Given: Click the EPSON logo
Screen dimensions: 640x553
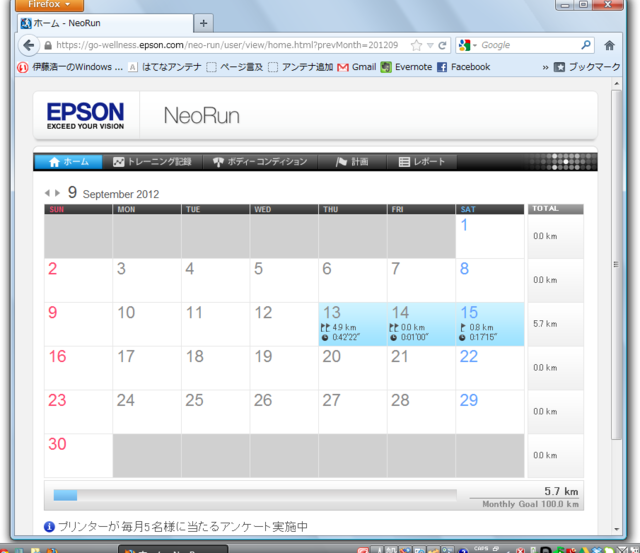Looking at the screenshot, I should pyautogui.click(x=85, y=116).
